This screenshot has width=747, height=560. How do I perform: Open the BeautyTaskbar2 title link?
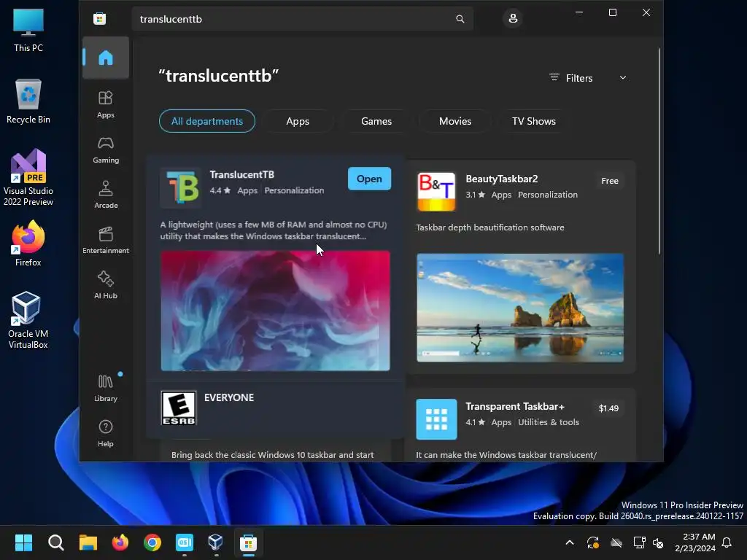(502, 179)
